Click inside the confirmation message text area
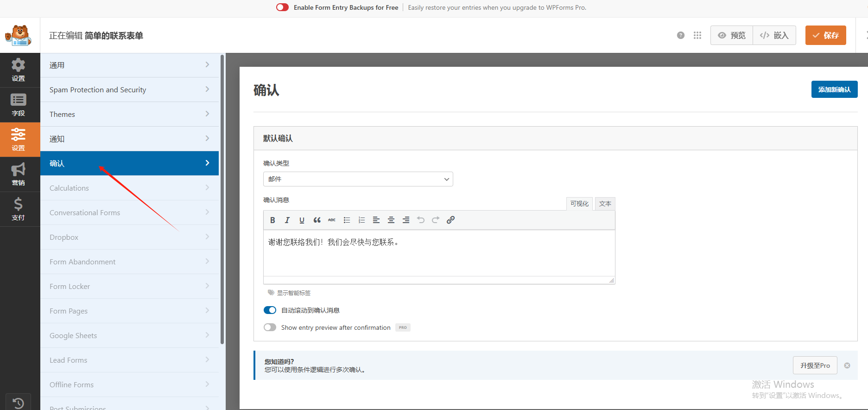Screen dimensions: 868x410 439,253
